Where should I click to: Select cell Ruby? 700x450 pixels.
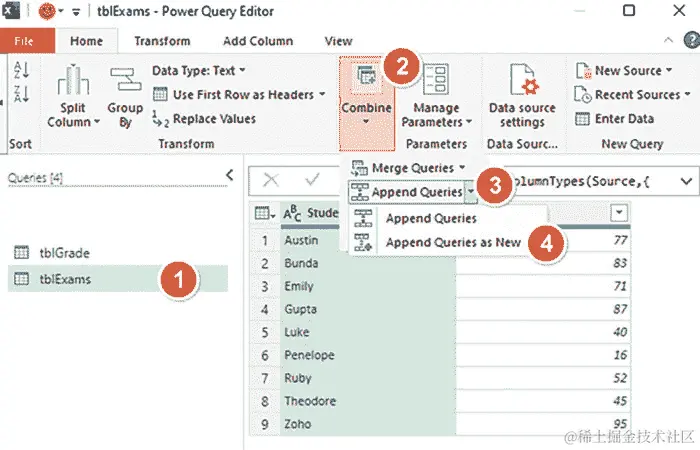point(368,378)
